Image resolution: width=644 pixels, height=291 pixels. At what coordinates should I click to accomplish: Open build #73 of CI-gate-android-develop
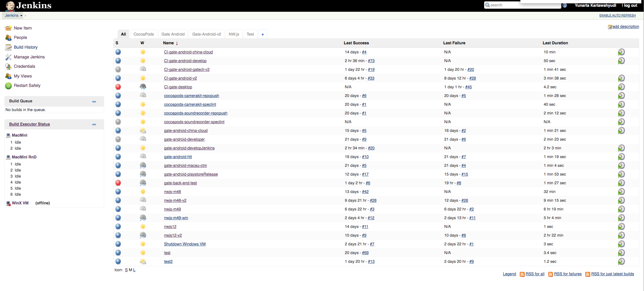point(371,61)
